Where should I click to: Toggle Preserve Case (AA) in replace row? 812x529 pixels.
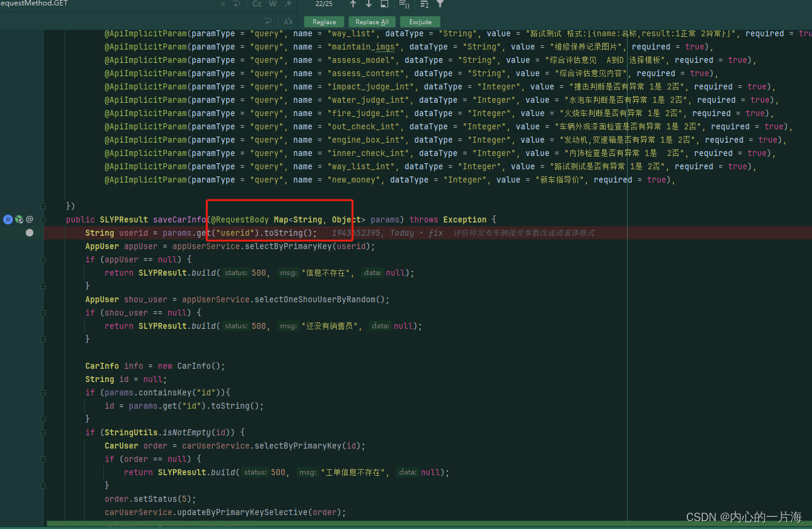pyautogui.click(x=288, y=21)
